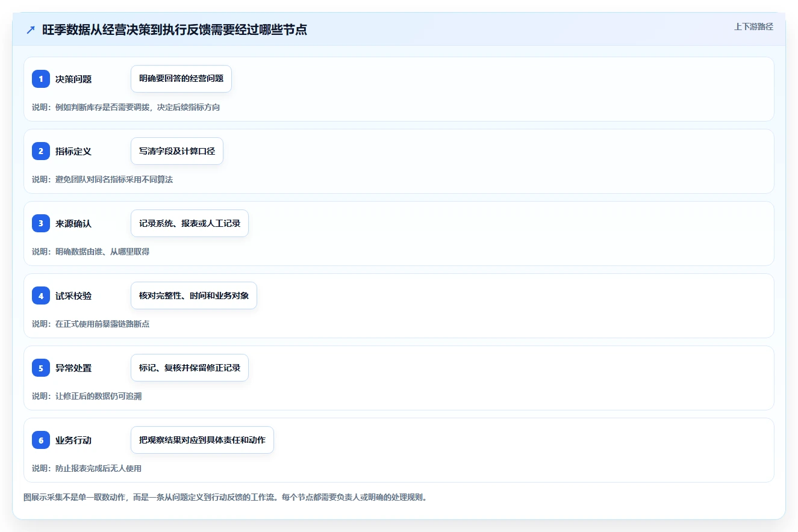The width and height of the screenshot is (798, 532).
Task: Select the 核对完整性、时间和业务对象 chip
Action: [194, 295]
